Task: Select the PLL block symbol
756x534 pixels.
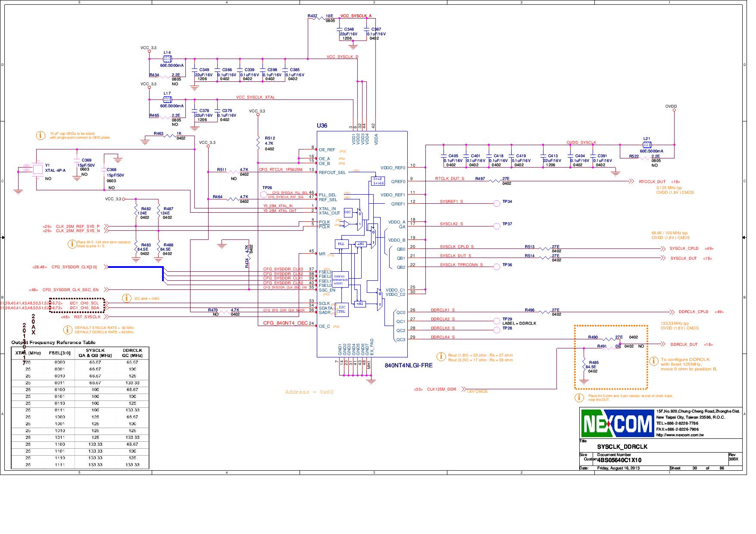Action: [341, 243]
